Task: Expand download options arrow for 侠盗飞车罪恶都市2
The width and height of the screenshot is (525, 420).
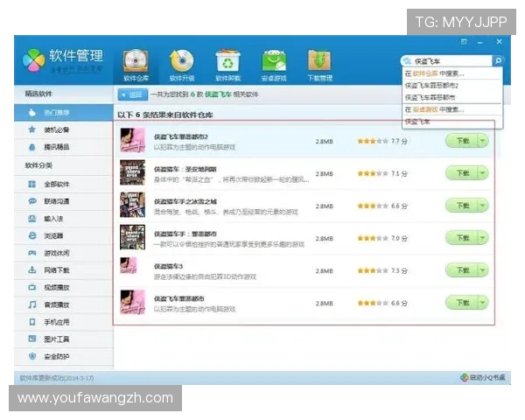Action: click(x=483, y=141)
